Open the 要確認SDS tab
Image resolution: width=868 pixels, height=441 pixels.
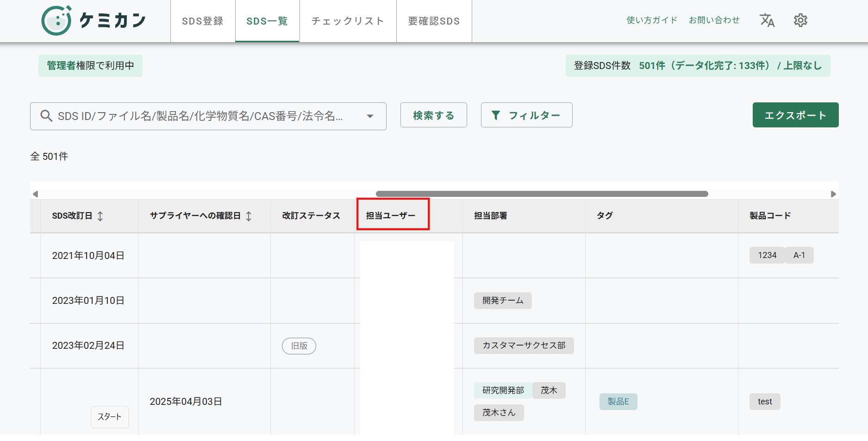click(x=434, y=21)
